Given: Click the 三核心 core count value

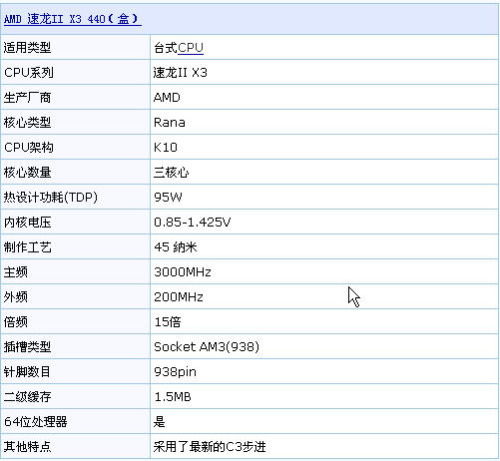Looking at the screenshot, I should [x=171, y=172].
